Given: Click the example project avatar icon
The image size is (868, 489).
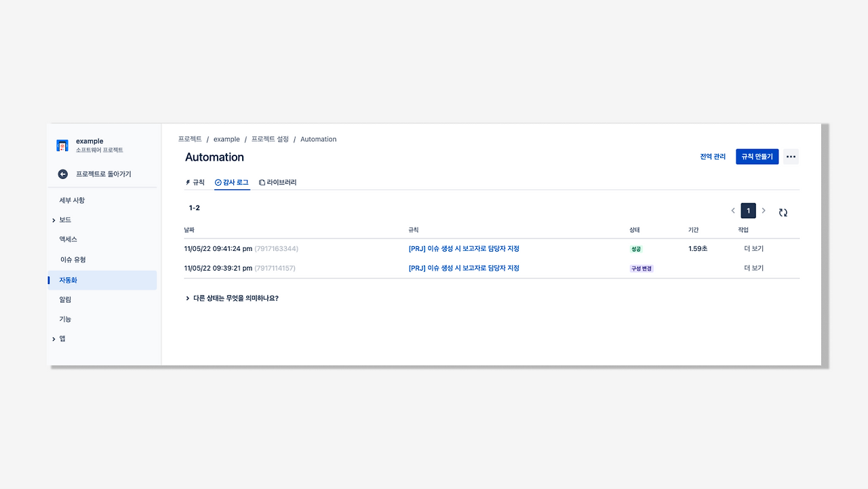Looking at the screenshot, I should [x=62, y=145].
